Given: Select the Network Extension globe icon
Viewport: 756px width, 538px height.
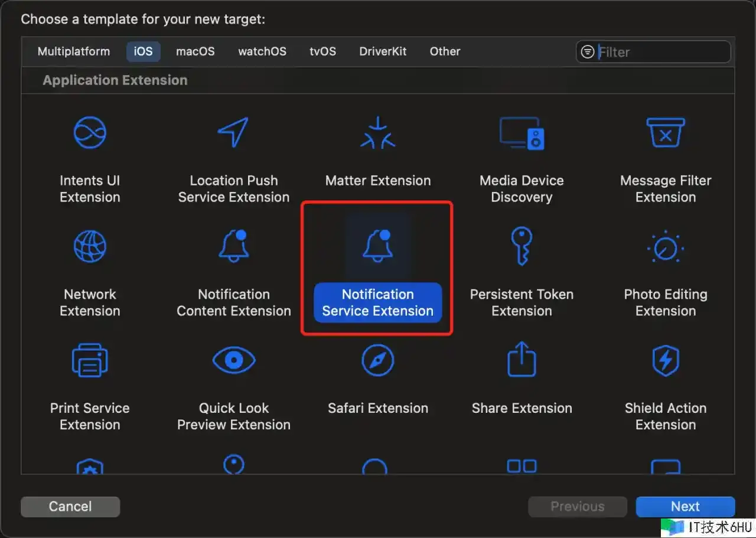Looking at the screenshot, I should 90,246.
